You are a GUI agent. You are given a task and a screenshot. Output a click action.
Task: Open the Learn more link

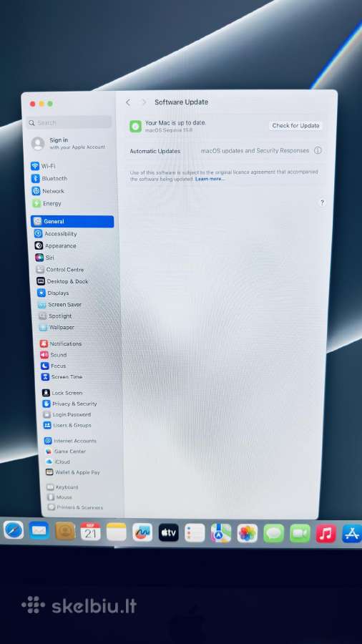(210, 179)
